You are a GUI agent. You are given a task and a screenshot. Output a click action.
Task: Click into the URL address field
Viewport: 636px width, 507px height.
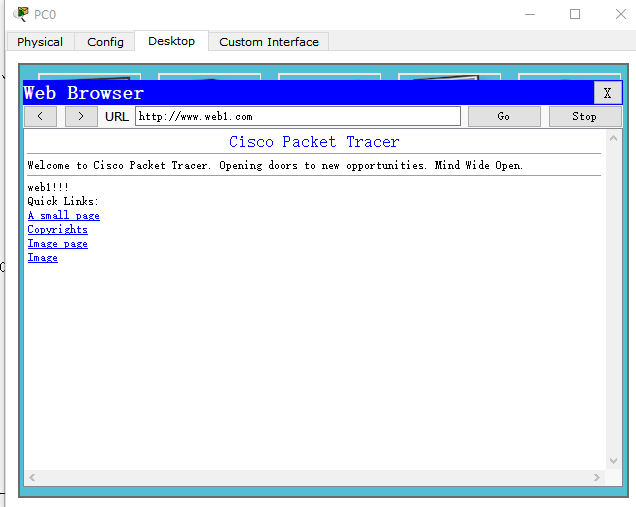tap(298, 116)
